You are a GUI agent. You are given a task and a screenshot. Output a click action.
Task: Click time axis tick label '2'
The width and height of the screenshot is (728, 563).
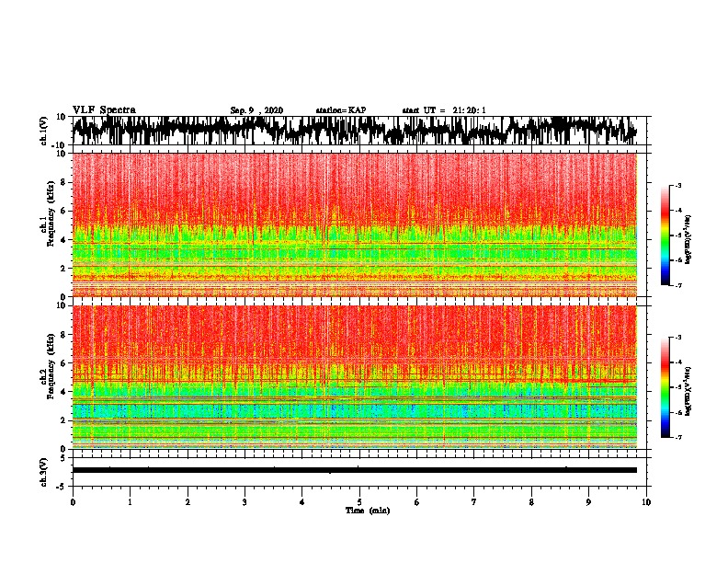pyautogui.click(x=188, y=502)
